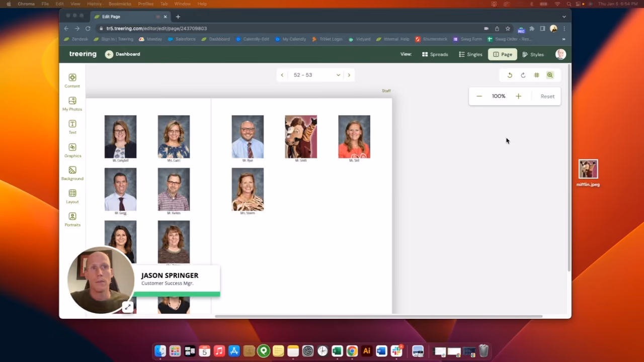Image resolution: width=644 pixels, height=362 pixels.
Task: Open a new Chrome tab
Action: click(x=178, y=17)
